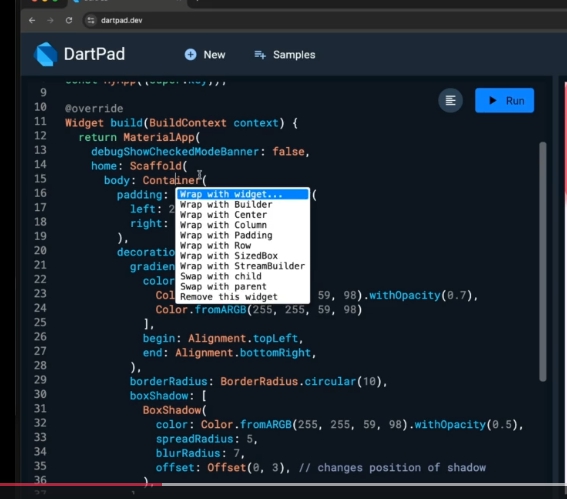The image size is (567, 499).
Task: Click the plus icon beside New
Action: coord(191,55)
